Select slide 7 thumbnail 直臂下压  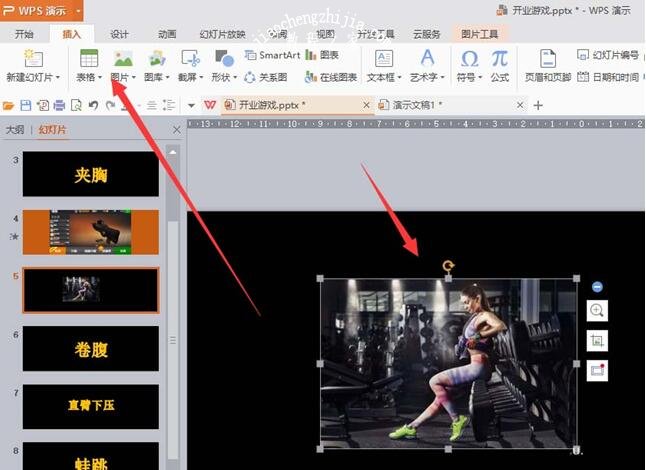pyautogui.click(x=91, y=407)
